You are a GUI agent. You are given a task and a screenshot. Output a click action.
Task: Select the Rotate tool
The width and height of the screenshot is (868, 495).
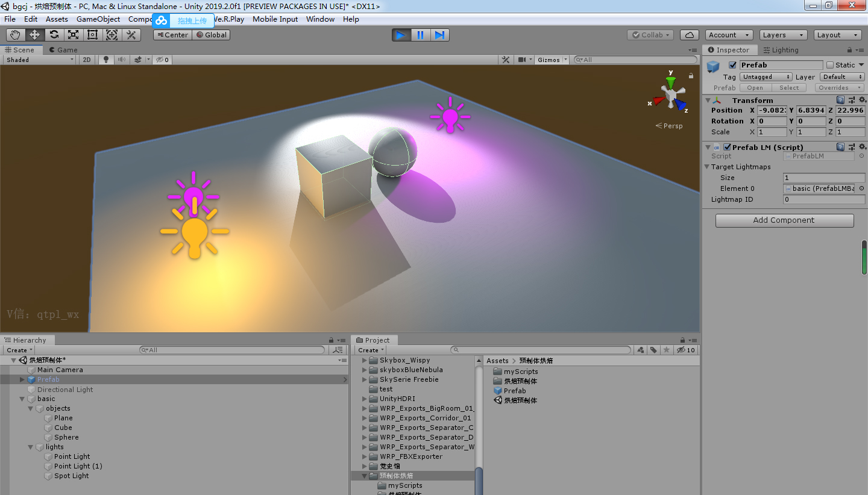tap(54, 34)
